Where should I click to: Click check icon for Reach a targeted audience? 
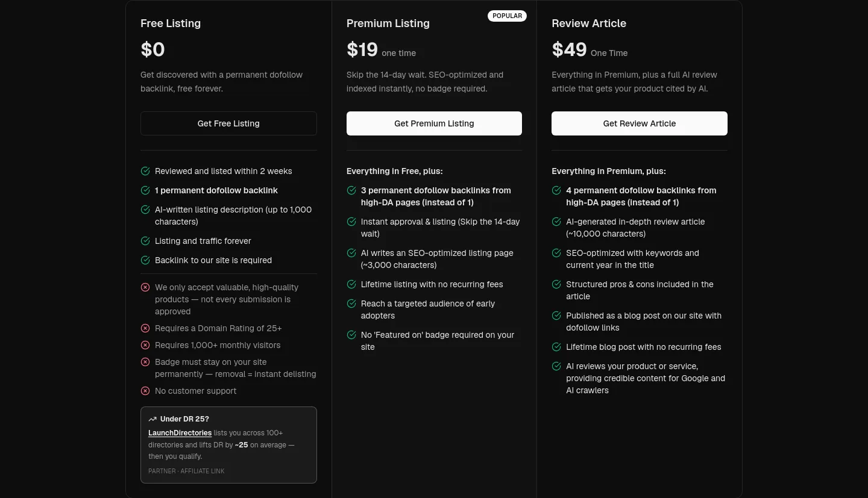[351, 303]
